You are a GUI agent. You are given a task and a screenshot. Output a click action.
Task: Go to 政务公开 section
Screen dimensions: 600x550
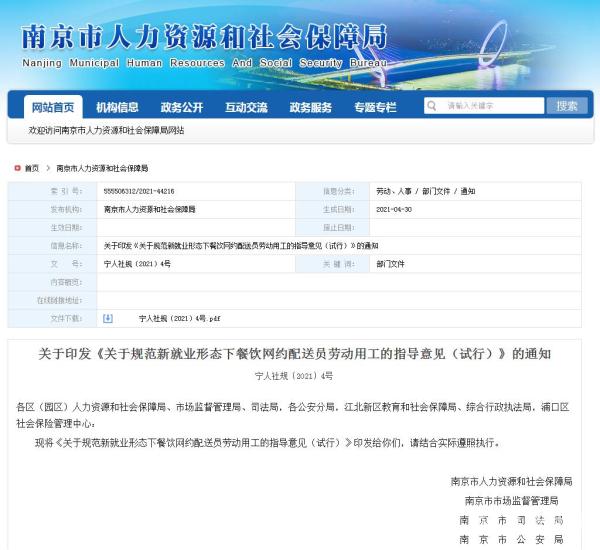[181, 107]
